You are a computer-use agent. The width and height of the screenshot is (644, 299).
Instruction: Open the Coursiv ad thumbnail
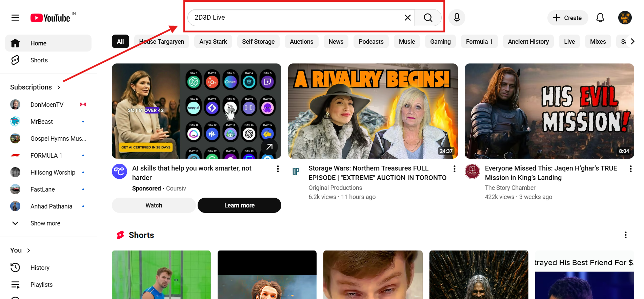coord(197,111)
